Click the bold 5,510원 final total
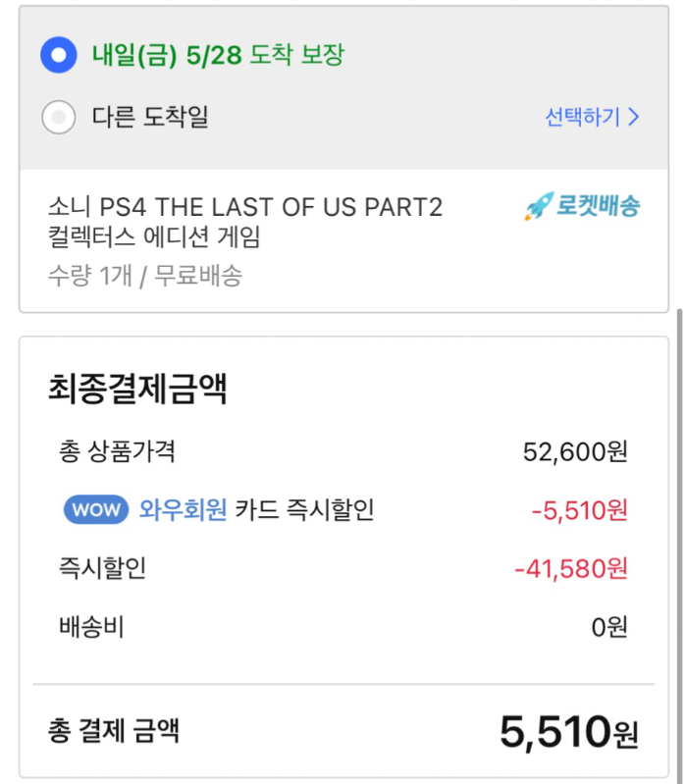Screen dimensions: 686x784 click(568, 732)
